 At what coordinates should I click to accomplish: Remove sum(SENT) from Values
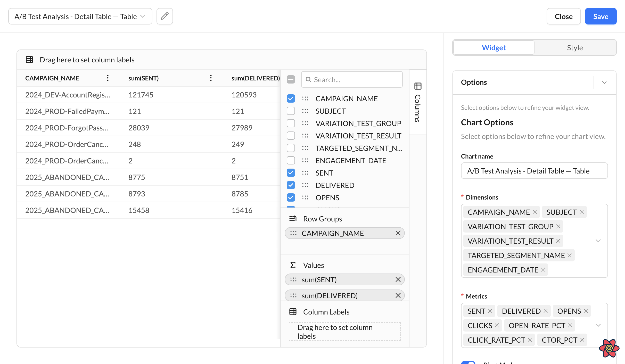398,279
